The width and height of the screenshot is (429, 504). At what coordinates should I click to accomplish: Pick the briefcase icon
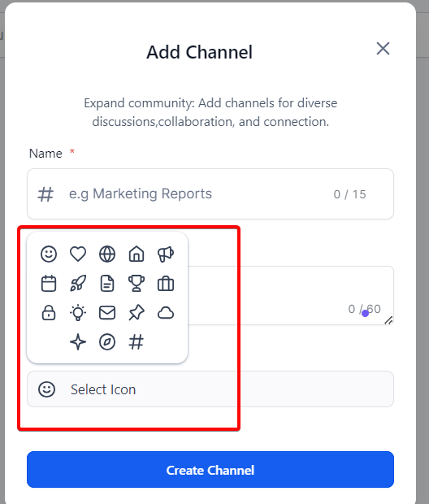(x=166, y=284)
